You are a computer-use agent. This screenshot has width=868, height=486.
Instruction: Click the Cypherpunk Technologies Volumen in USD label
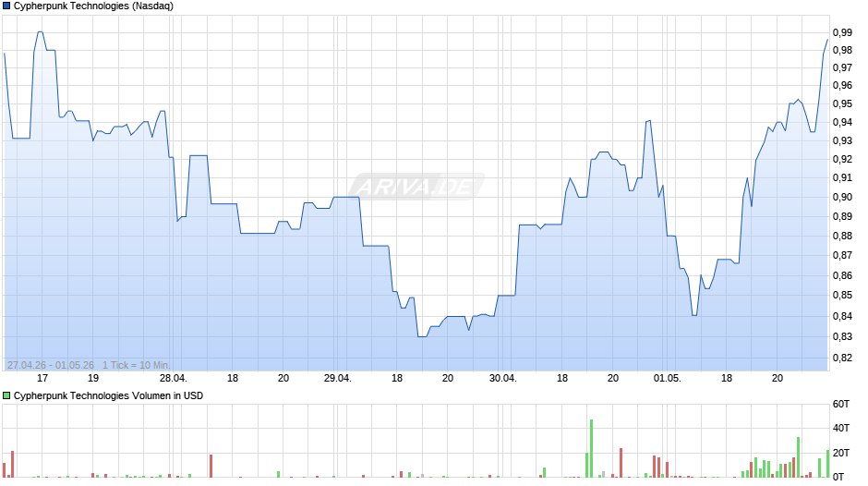(109, 395)
